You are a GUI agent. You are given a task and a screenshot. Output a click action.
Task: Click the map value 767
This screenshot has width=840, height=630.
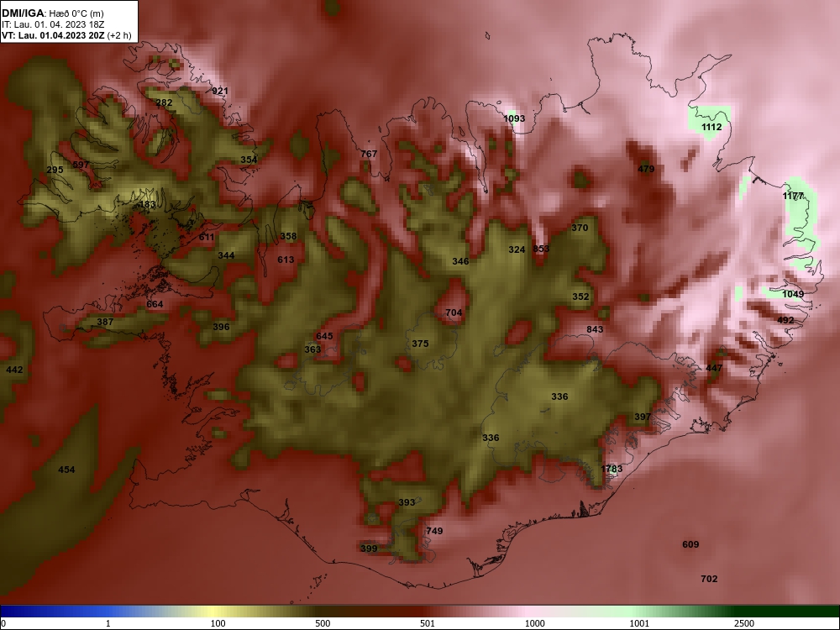click(x=369, y=154)
